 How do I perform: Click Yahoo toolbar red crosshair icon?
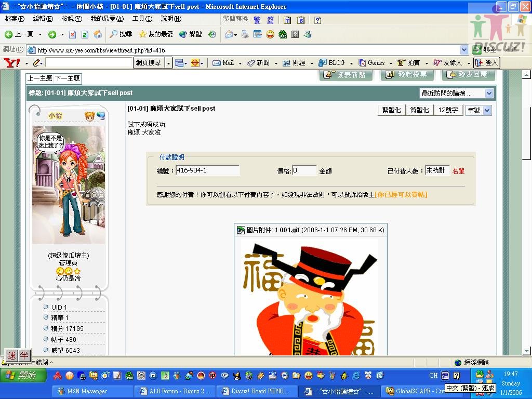[x=195, y=63]
